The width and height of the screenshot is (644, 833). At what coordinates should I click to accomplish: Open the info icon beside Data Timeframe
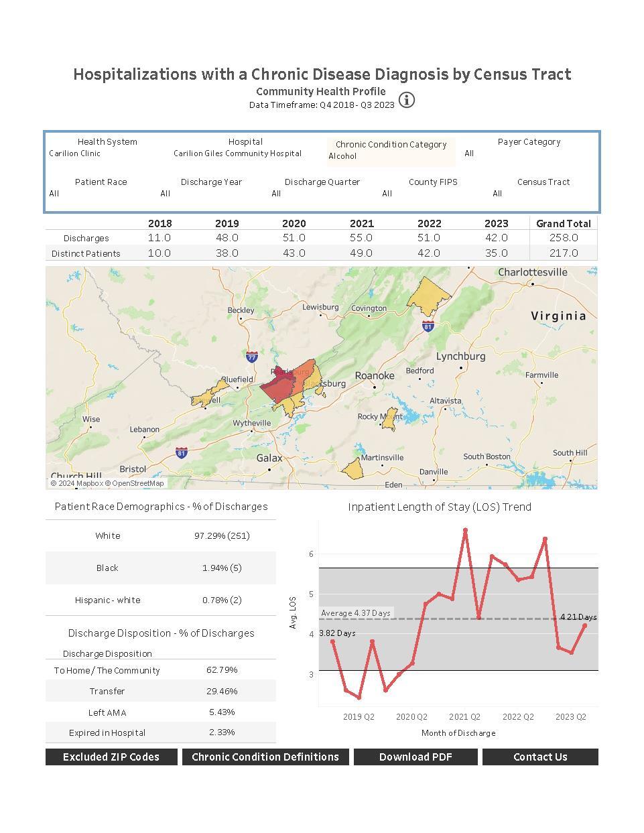(x=407, y=100)
